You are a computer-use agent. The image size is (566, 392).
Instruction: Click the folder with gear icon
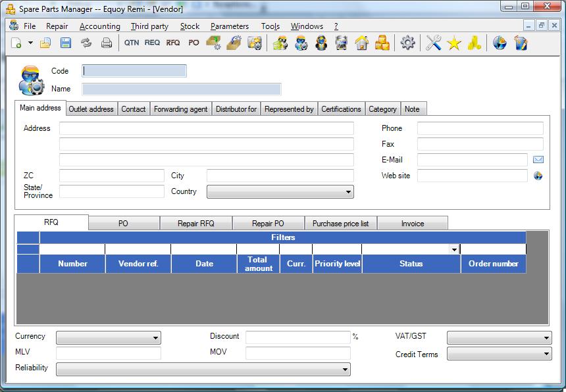[255, 43]
